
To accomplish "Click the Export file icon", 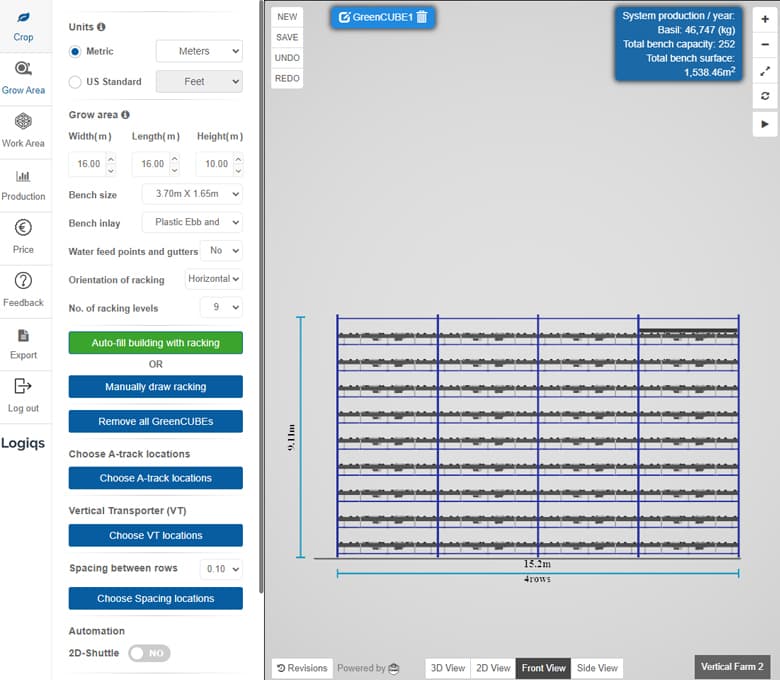I will point(23,335).
